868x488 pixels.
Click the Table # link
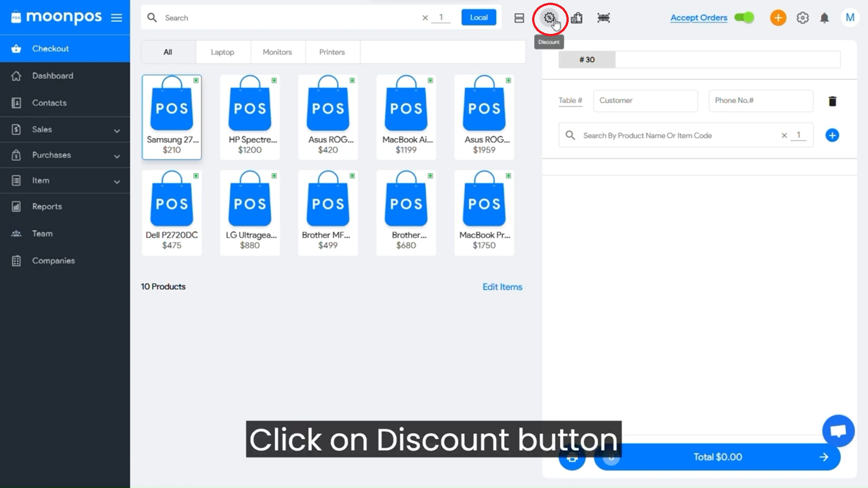pyautogui.click(x=571, y=100)
